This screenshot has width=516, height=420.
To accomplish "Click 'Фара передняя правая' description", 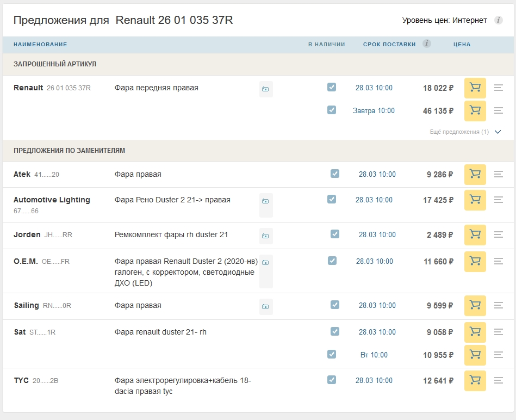I will (x=156, y=88).
